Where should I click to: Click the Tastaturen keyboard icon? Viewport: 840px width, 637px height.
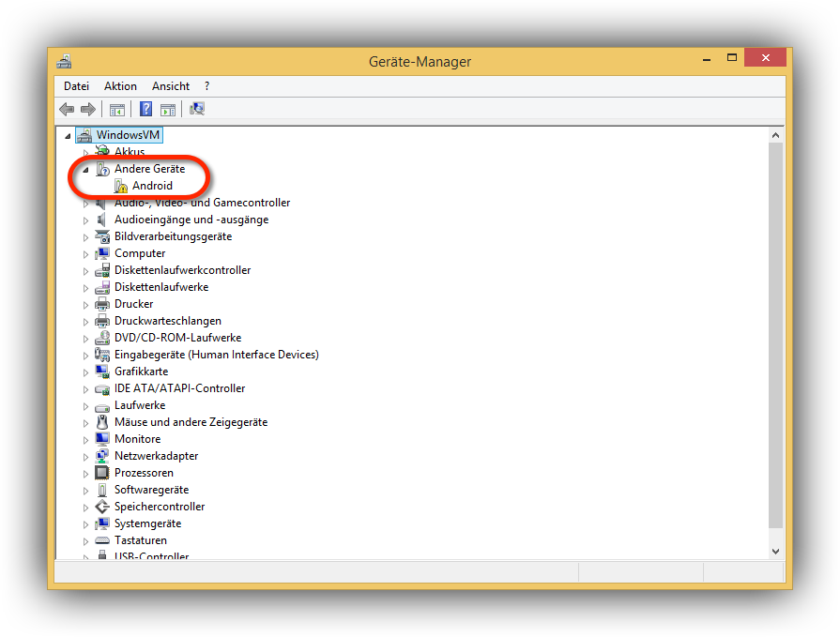[102, 540]
